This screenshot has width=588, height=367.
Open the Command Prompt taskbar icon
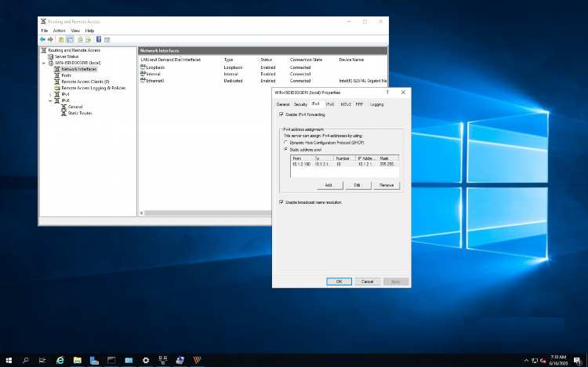[111, 360]
